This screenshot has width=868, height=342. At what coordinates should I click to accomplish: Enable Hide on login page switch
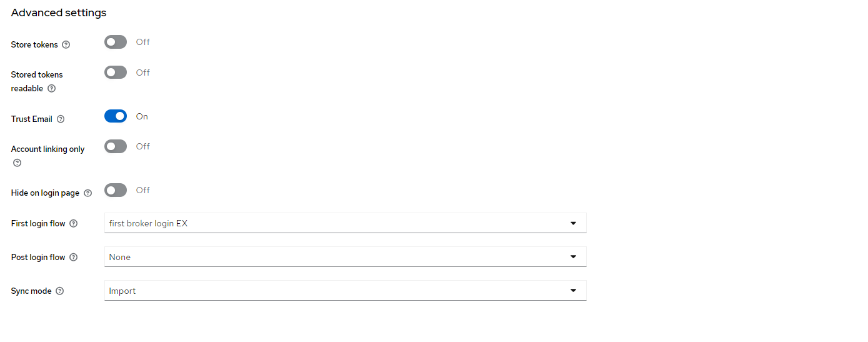click(116, 190)
